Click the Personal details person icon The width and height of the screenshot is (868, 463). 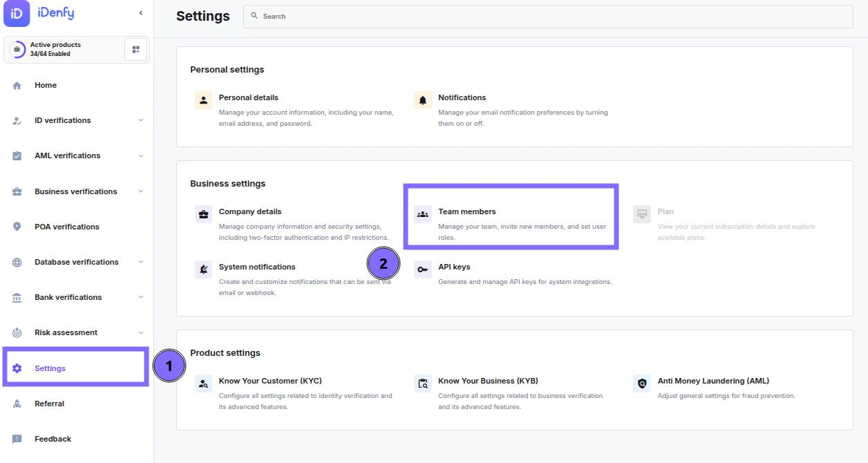click(203, 100)
